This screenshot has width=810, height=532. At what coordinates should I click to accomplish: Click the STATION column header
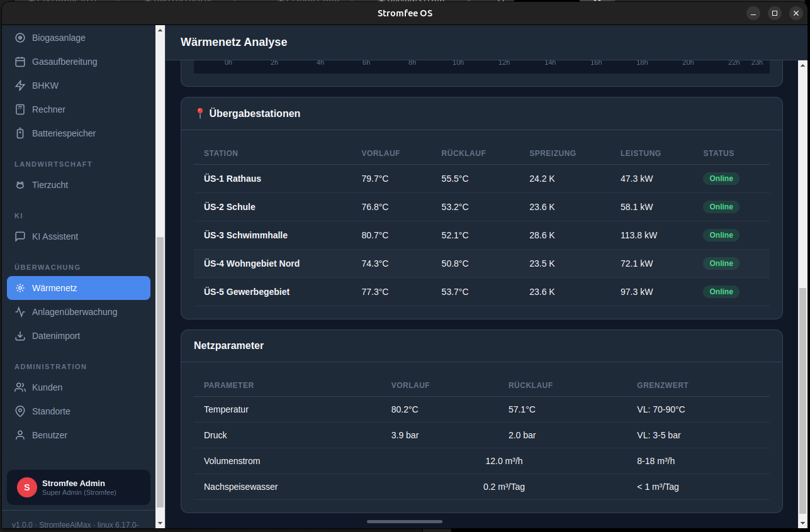pos(221,153)
